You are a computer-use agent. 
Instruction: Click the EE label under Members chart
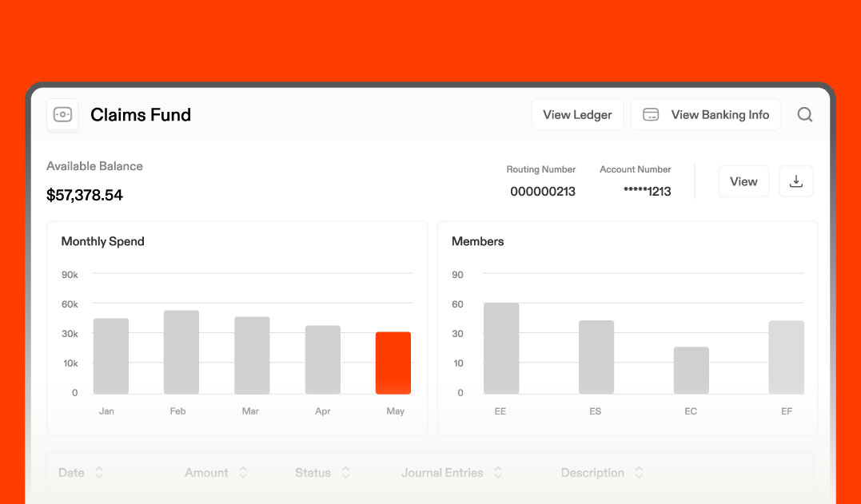point(500,411)
